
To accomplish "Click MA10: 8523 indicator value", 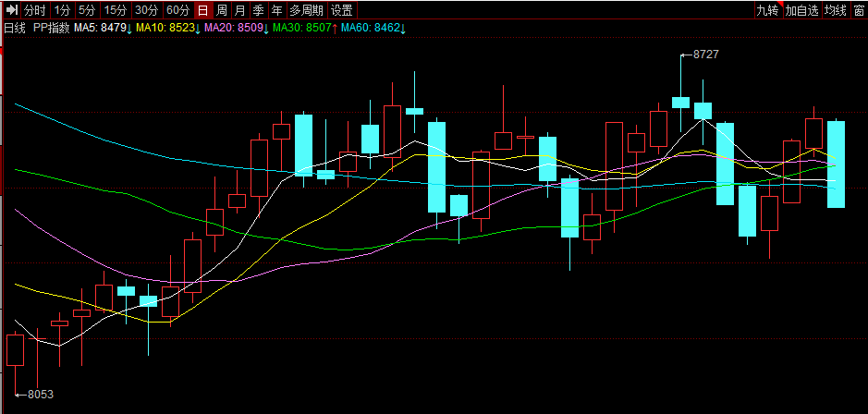I will click(167, 28).
